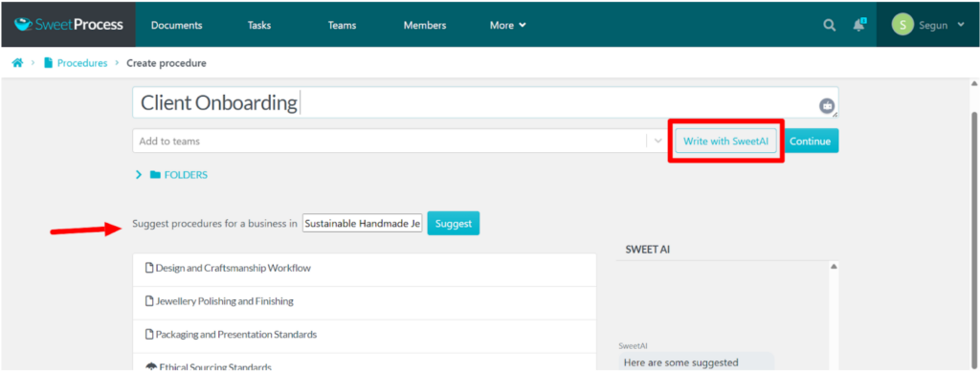Click the icon beside Ethical Sourcing Standards

150,367
